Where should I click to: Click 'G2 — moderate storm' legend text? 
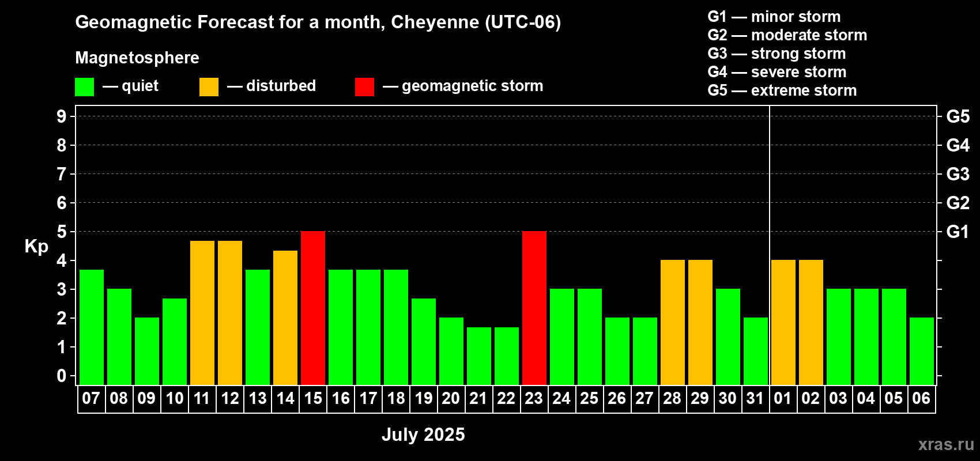point(787,35)
